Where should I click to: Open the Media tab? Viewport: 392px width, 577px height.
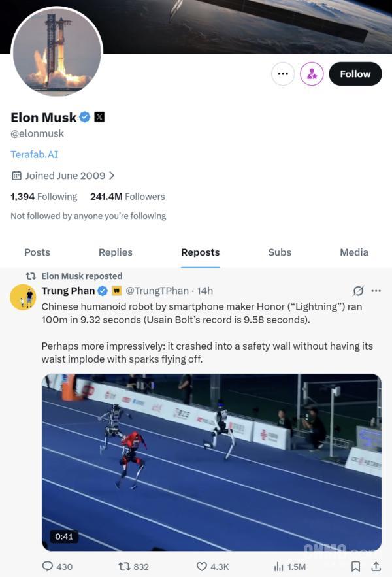pyautogui.click(x=354, y=252)
